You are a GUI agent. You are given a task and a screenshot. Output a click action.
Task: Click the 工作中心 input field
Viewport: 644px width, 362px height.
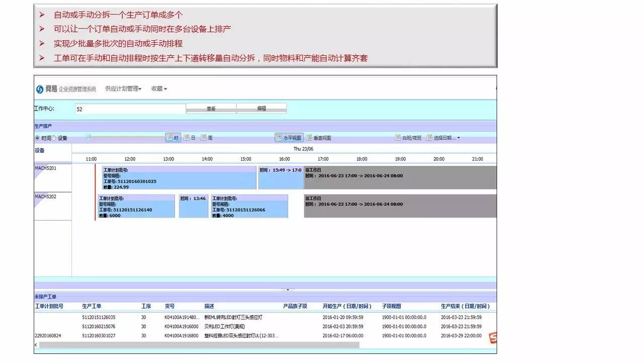pyautogui.click(x=130, y=109)
